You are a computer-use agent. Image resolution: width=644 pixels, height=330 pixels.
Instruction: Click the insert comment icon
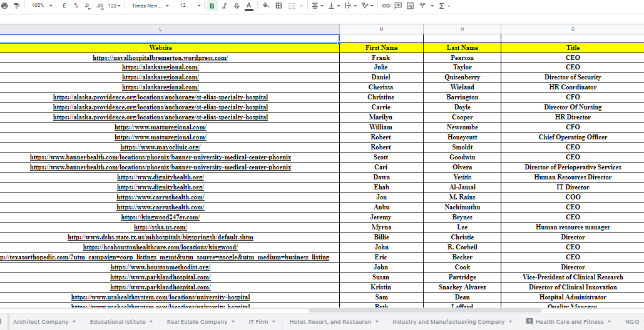tap(398, 6)
